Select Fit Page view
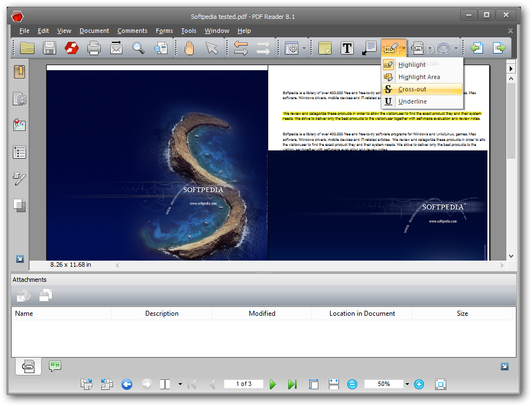Viewport: 532px width, 406px height. 313,384
